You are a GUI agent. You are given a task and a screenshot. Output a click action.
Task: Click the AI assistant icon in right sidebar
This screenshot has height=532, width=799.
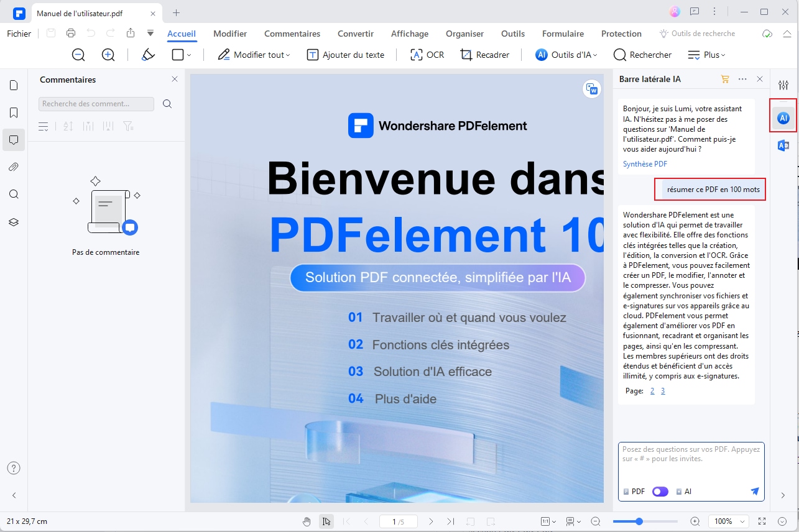click(783, 117)
